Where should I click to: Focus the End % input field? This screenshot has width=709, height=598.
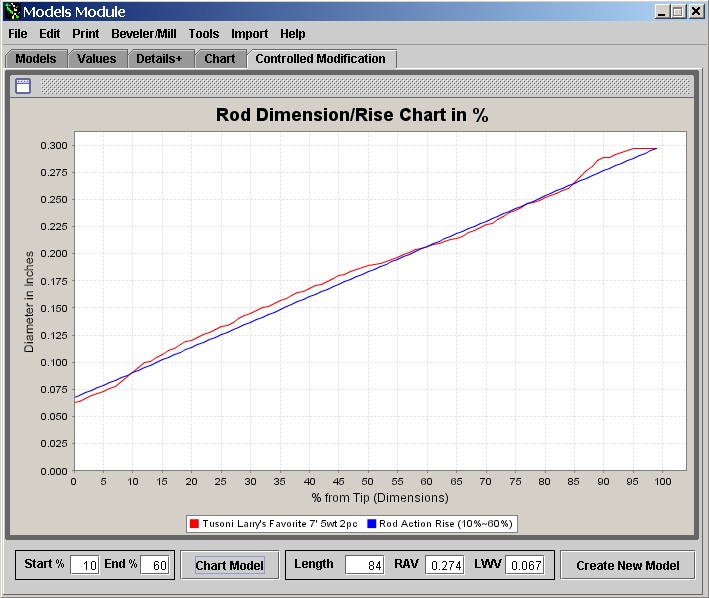pos(155,565)
